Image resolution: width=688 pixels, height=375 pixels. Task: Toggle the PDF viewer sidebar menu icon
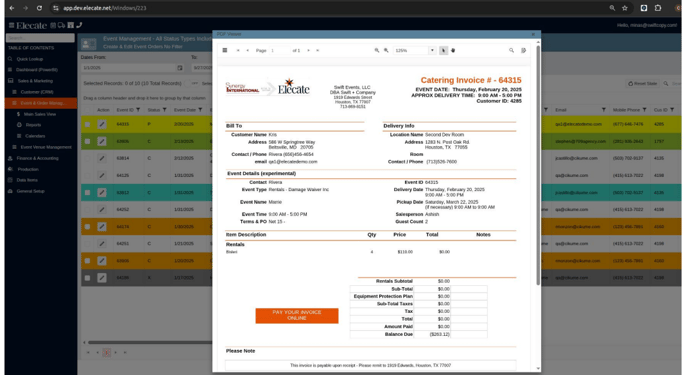(225, 50)
